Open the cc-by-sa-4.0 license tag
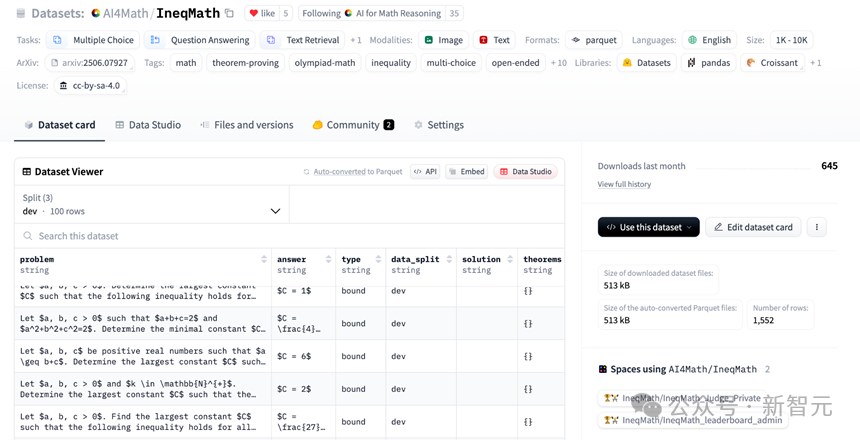860x440 pixels. click(90, 86)
